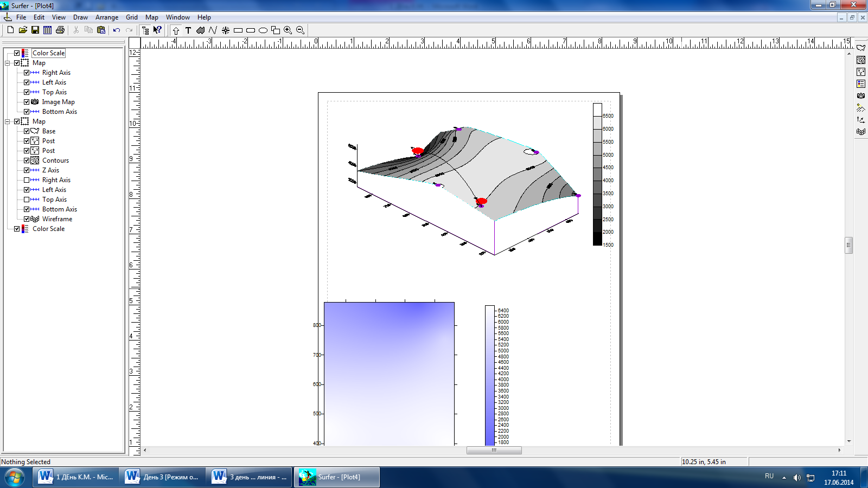868x488 pixels.
Task: Click the Undo arrow icon
Action: (117, 30)
